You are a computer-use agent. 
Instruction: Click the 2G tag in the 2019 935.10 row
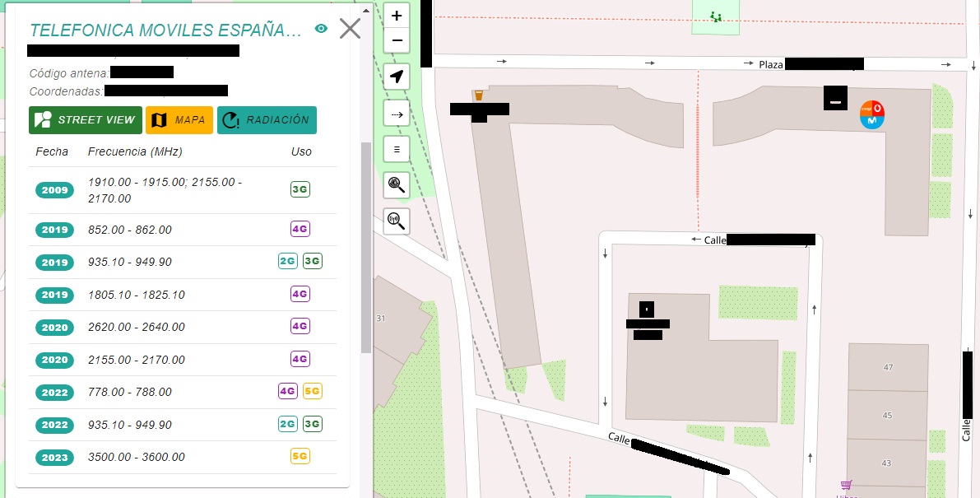pos(287,261)
